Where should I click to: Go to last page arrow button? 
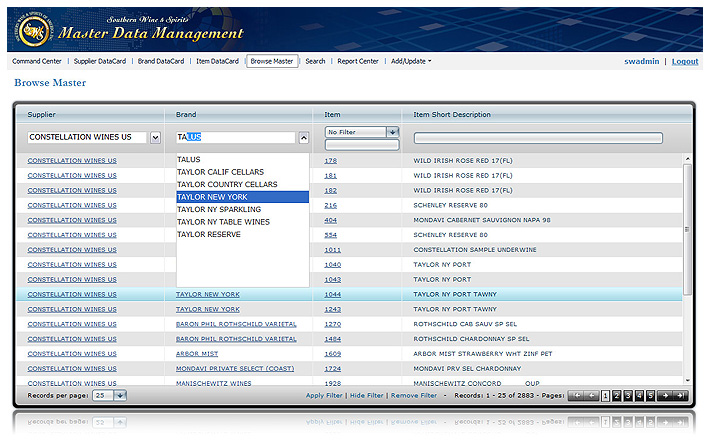point(681,396)
